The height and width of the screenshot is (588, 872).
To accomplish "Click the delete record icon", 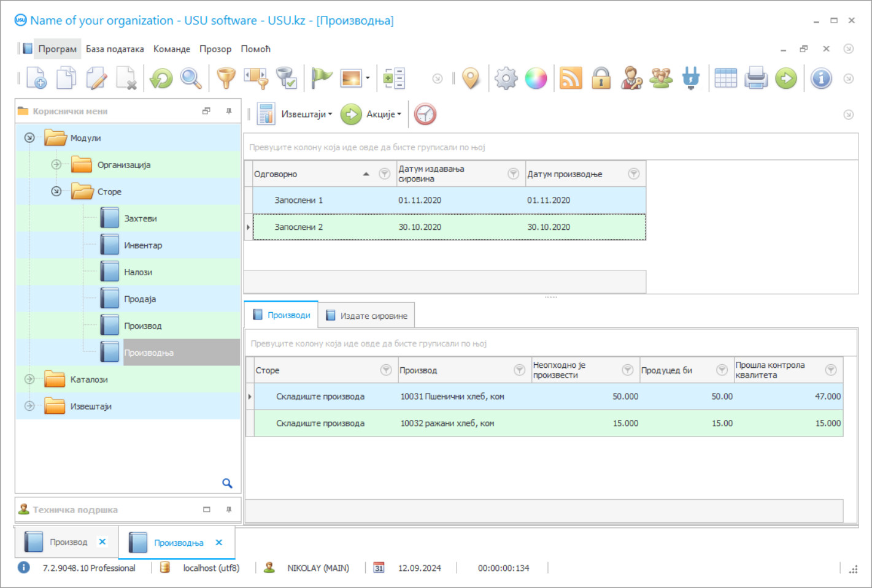I will point(126,78).
